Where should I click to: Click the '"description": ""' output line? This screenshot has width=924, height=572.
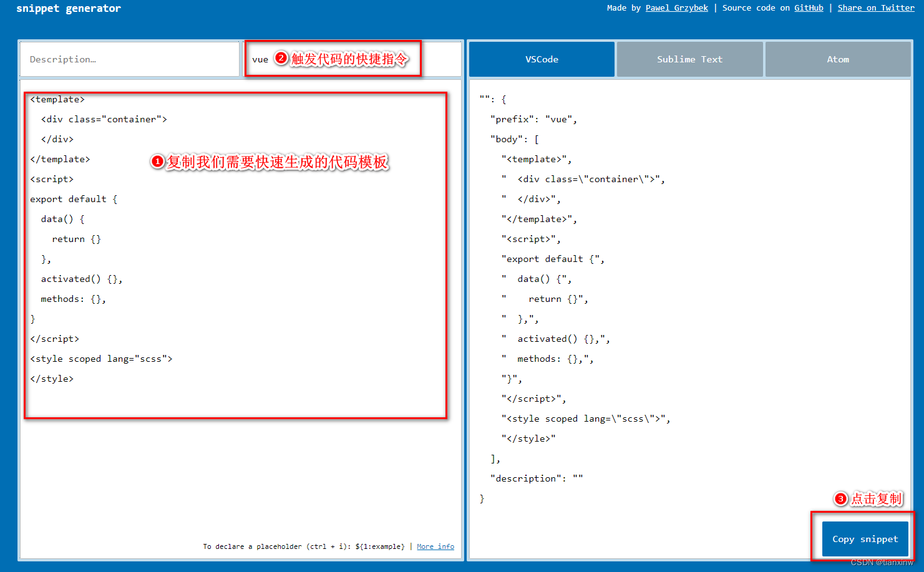click(537, 478)
